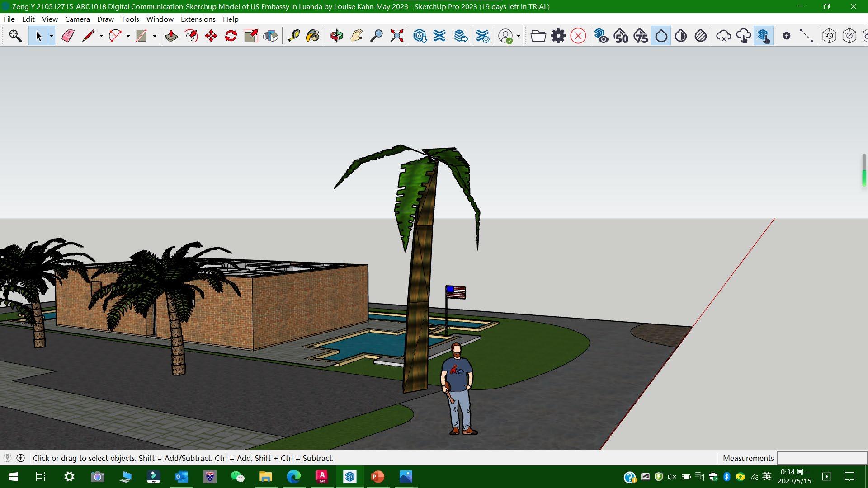The width and height of the screenshot is (868, 488).
Task: Expand the Select tool dropdown arrow
Action: 52,36
